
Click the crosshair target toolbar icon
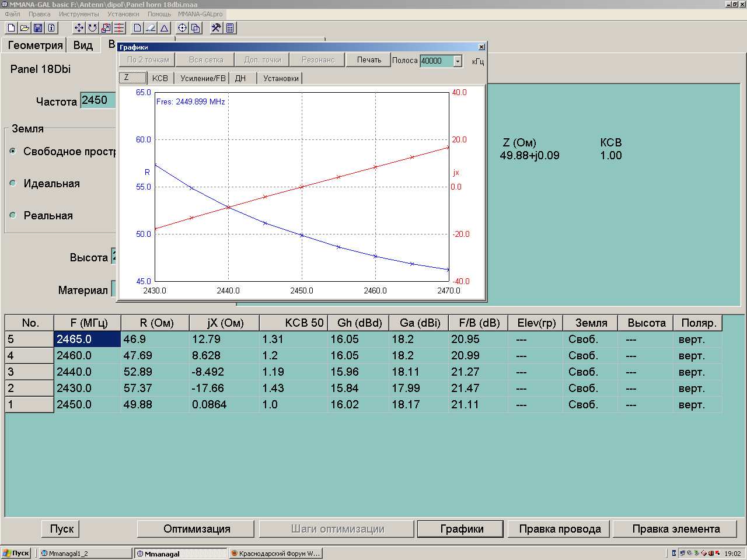(x=182, y=28)
